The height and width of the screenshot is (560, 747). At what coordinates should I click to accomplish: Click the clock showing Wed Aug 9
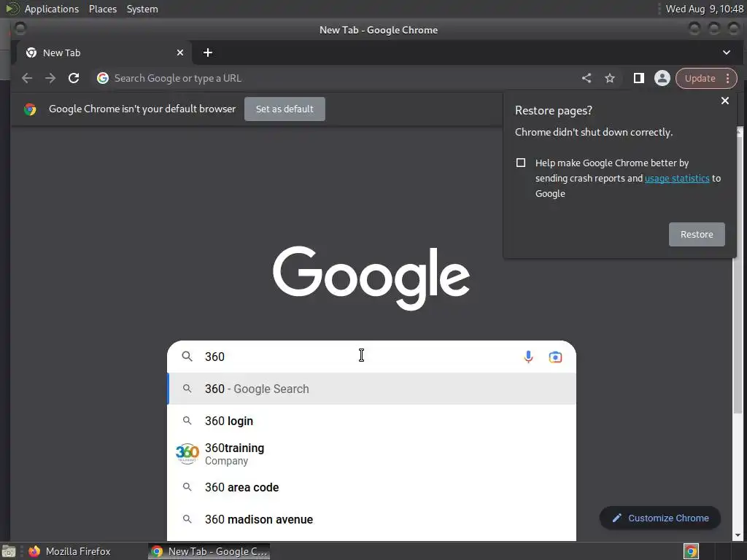pos(704,9)
